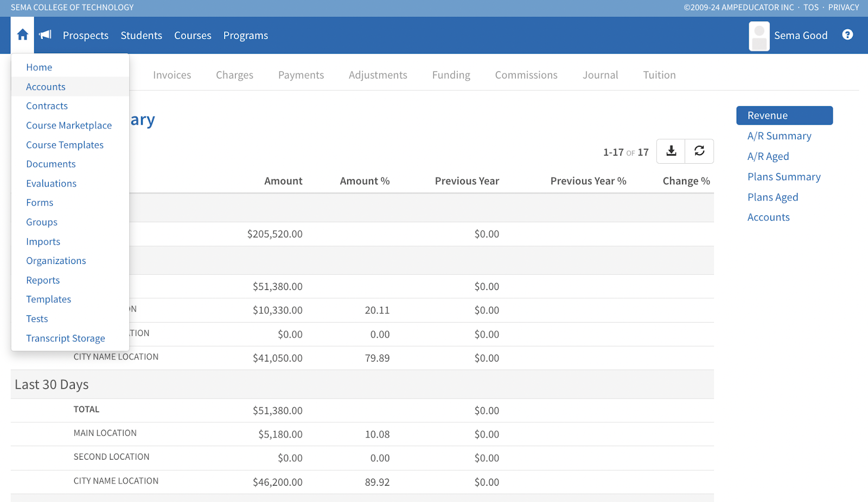Select Forms in the dropdown menu
868x502 pixels.
[x=70, y=202]
